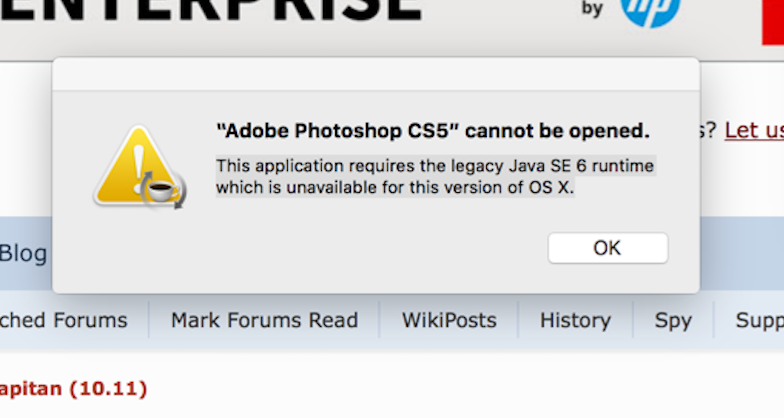Click the Java coffee cup badge

(x=162, y=188)
